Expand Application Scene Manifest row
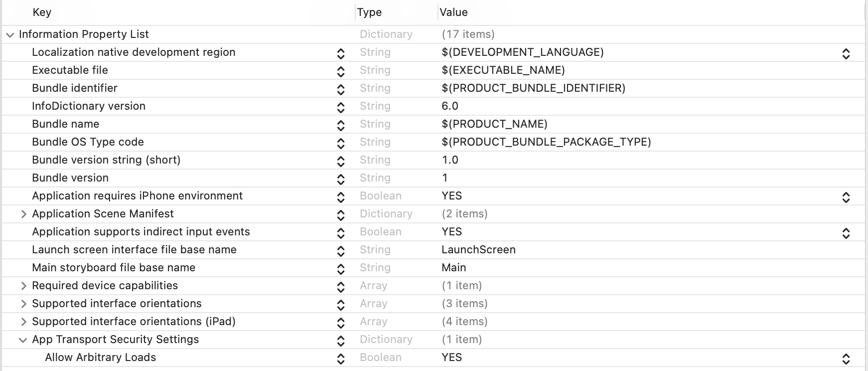Image resolution: width=868 pixels, height=371 pixels. click(x=23, y=214)
